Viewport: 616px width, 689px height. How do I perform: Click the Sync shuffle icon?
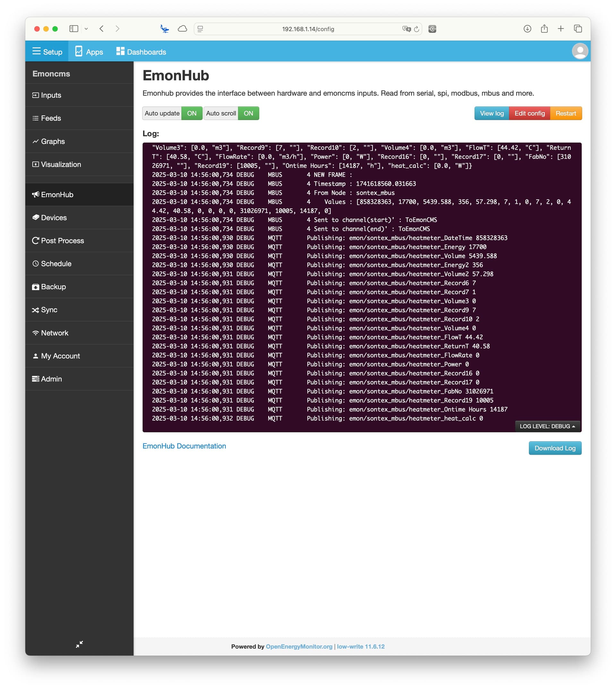(35, 310)
